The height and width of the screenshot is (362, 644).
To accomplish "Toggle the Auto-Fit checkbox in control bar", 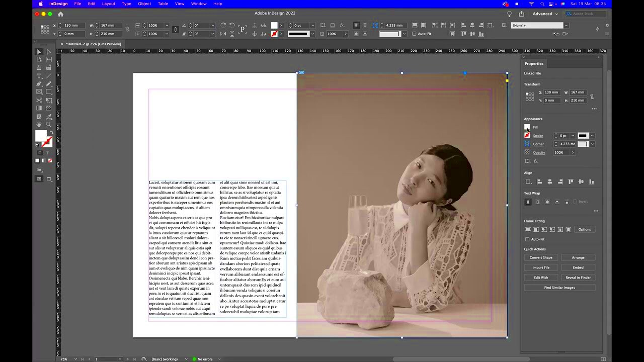I will click(x=414, y=34).
